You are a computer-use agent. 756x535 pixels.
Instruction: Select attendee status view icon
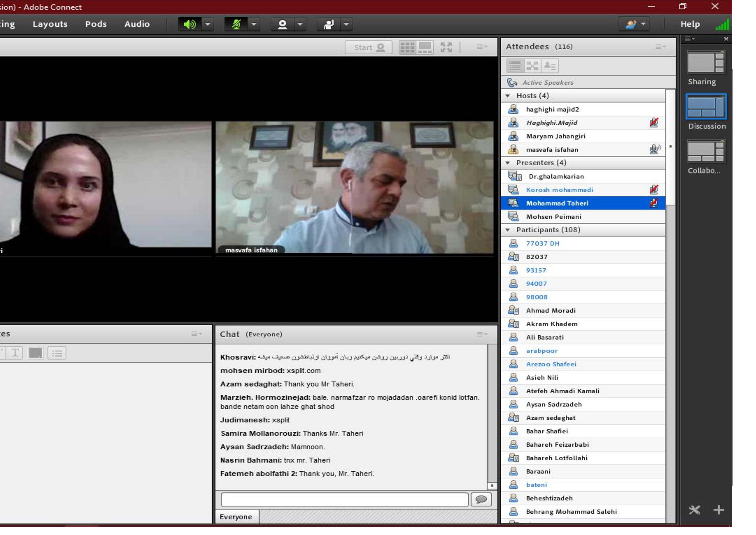550,66
